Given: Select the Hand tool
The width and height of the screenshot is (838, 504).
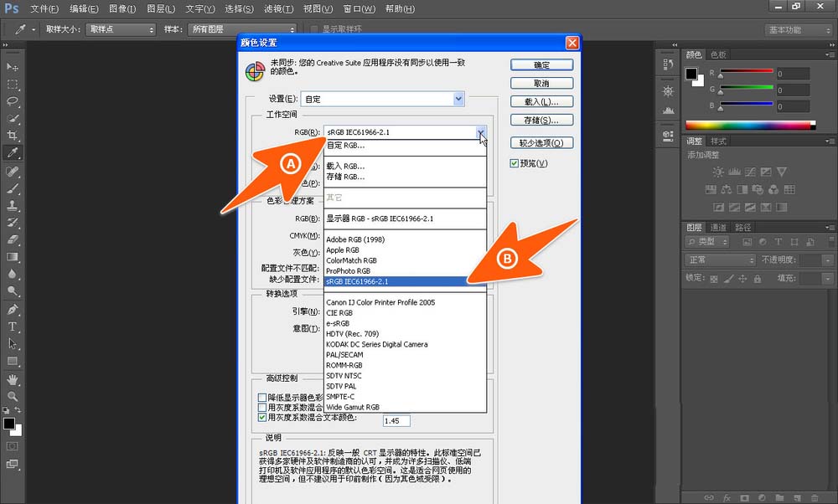Looking at the screenshot, I should click(12, 377).
